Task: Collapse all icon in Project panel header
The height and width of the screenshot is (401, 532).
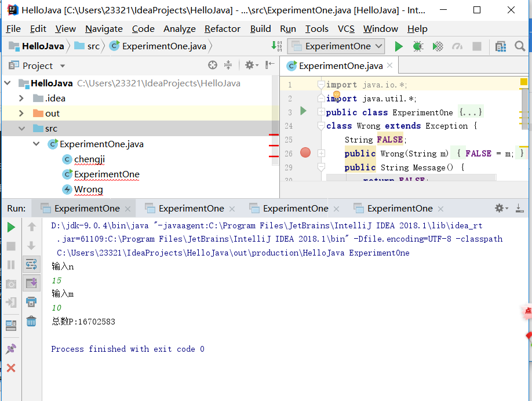Action: (228, 65)
